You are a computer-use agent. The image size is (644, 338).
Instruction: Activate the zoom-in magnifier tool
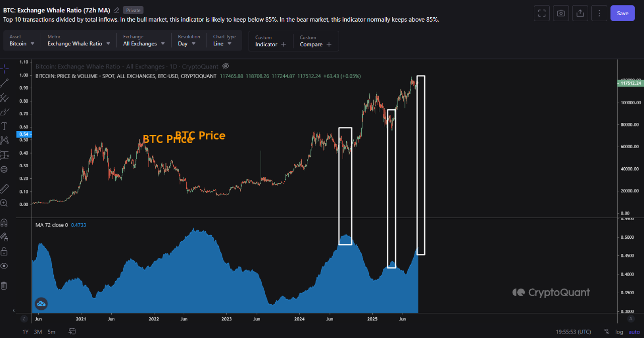(4, 202)
